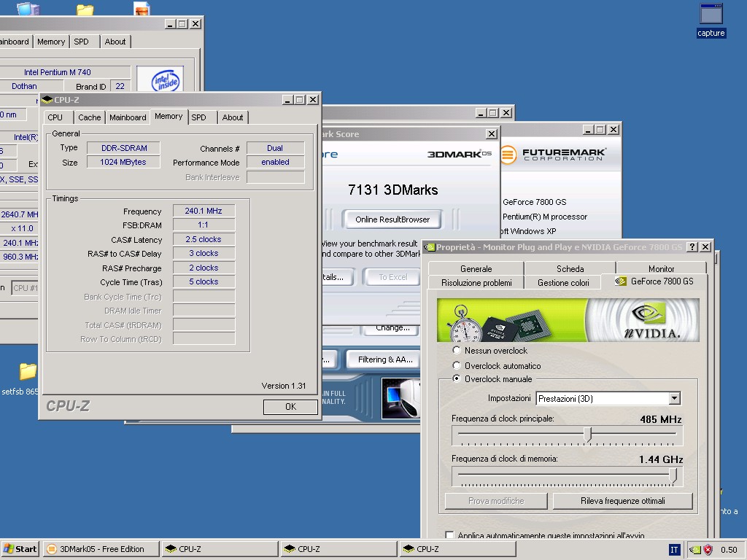The width and height of the screenshot is (747, 560).
Task: Switch to the Monitor tab
Action: (x=661, y=268)
